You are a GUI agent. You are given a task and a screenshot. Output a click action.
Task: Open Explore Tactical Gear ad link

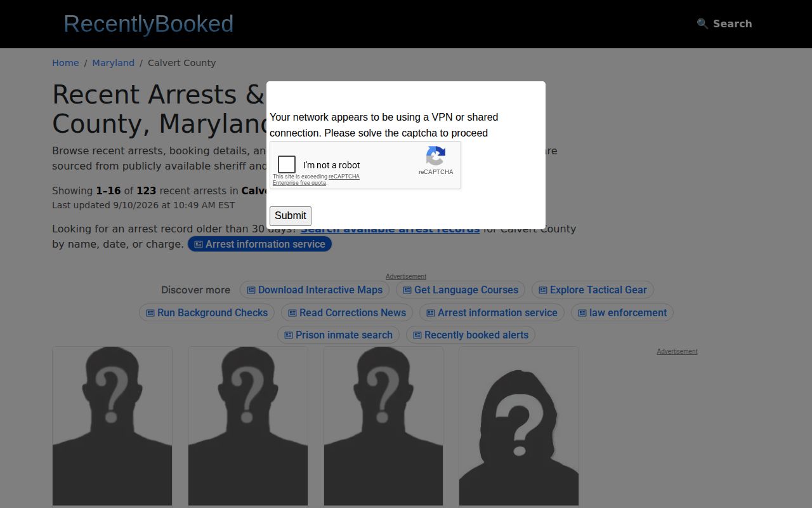point(593,290)
